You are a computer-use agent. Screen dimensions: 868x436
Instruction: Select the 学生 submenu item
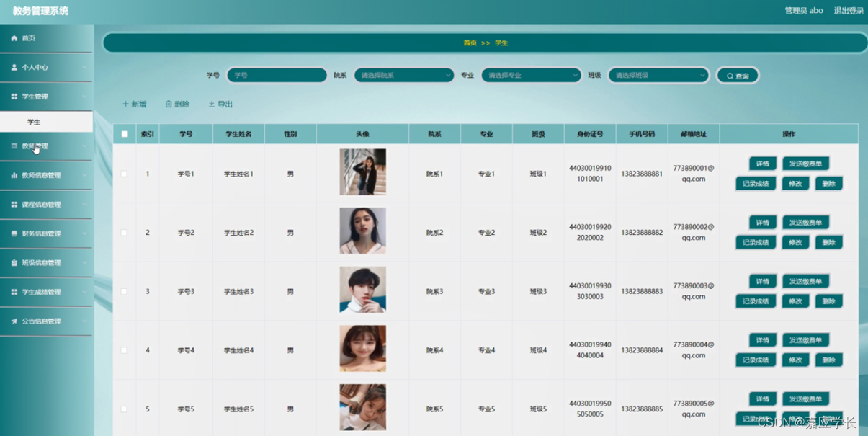pos(46,122)
